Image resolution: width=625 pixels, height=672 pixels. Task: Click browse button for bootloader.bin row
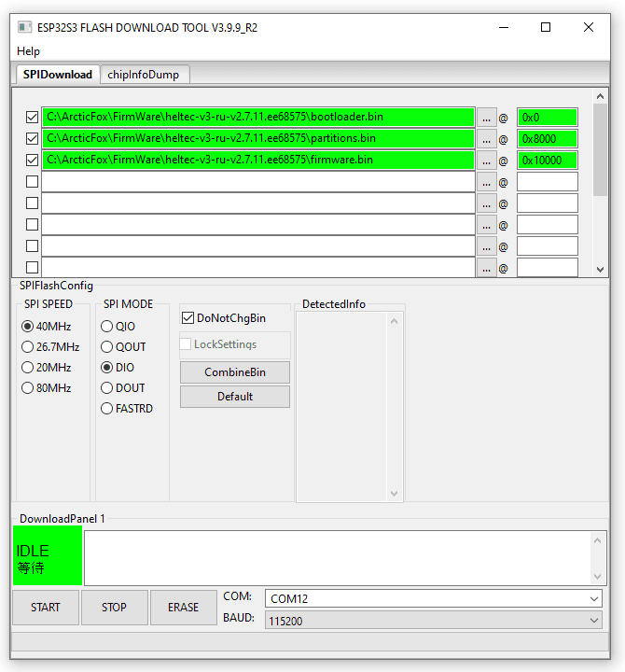click(486, 118)
